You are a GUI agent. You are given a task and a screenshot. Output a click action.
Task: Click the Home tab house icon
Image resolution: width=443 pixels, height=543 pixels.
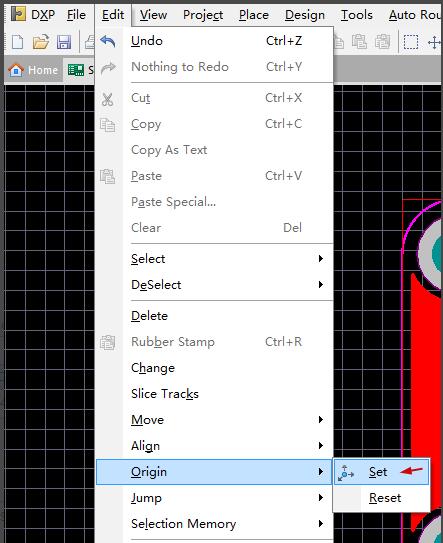(x=16, y=70)
